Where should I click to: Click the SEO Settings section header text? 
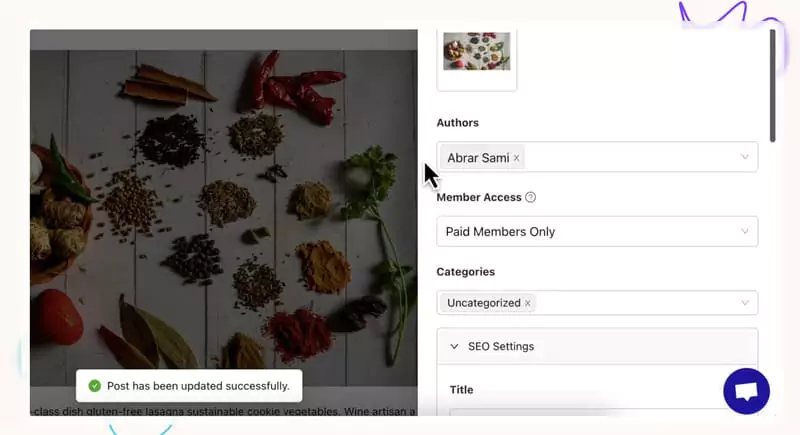[501, 346]
